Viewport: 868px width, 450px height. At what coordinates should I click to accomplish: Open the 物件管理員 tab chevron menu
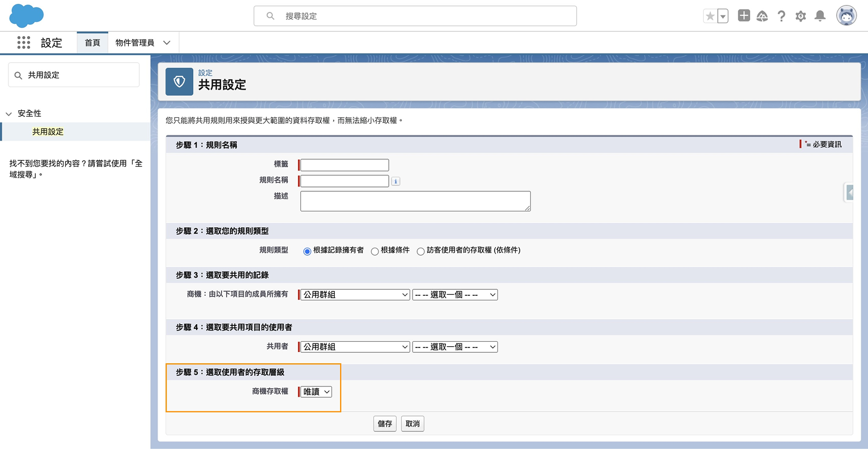[x=167, y=43]
